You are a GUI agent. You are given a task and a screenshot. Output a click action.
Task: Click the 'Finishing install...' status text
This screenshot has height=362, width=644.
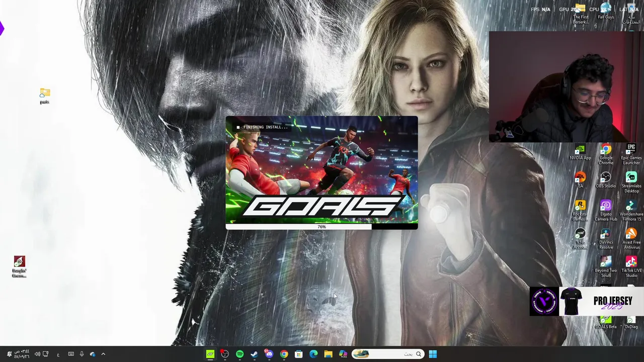[x=266, y=127]
